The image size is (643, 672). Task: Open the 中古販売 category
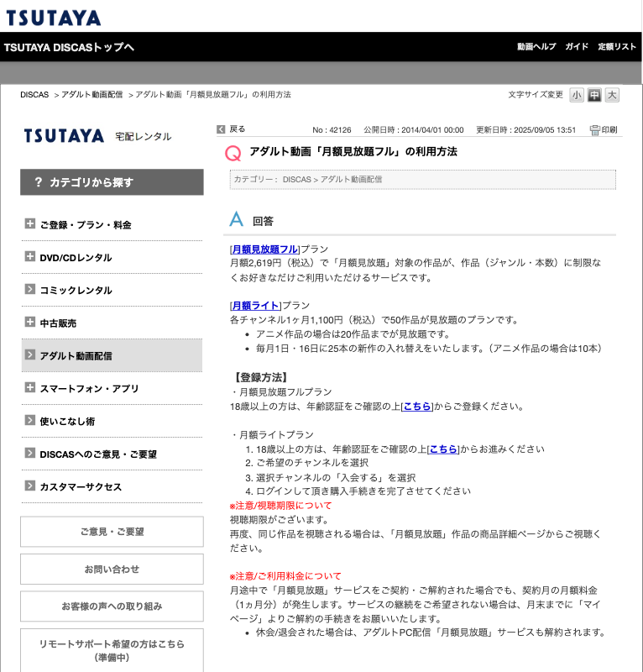[x=58, y=323]
